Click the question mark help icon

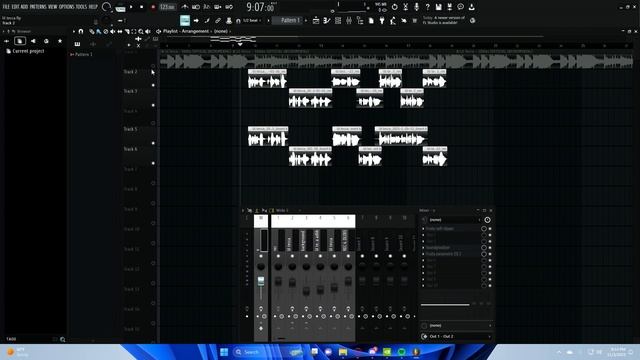click(427, 7)
